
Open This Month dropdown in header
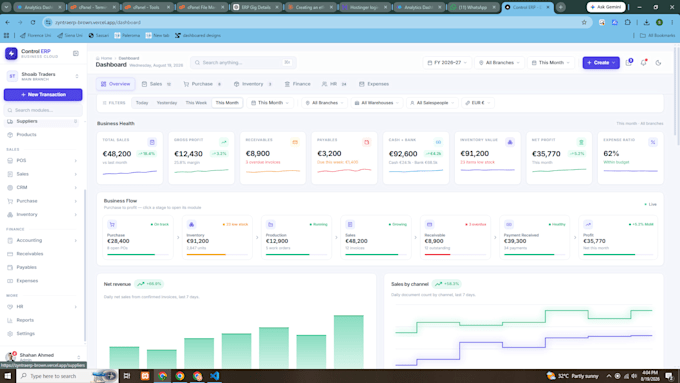pos(551,63)
